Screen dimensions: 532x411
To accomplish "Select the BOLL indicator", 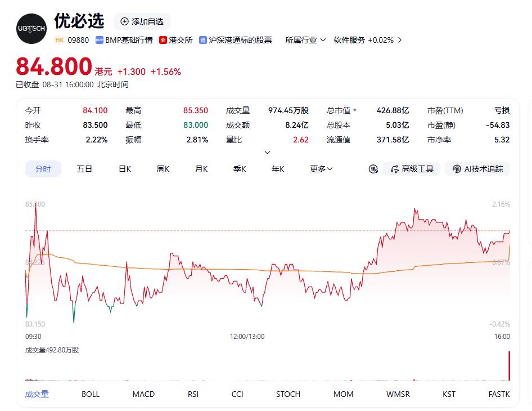I will 91,394.
